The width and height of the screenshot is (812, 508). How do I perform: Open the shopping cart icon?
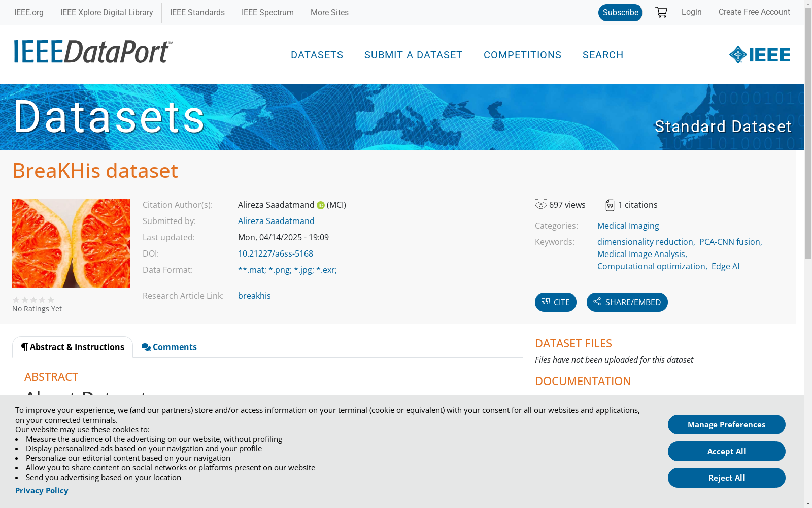[x=661, y=12]
